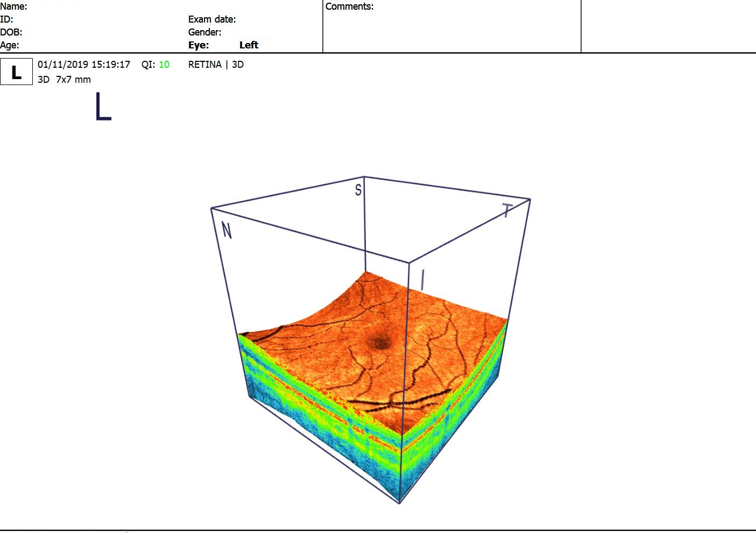
Task: Click the boxed L eye indicator icon
Action: click(16, 72)
